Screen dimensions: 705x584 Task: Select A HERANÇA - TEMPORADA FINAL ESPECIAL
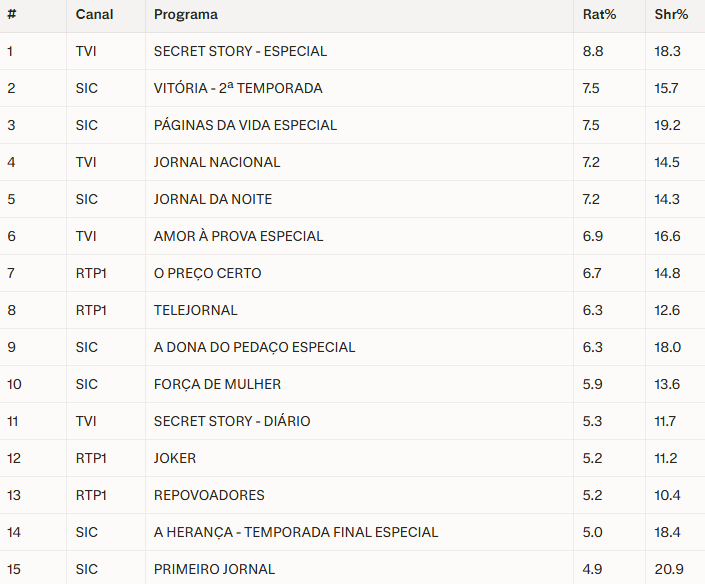click(x=296, y=532)
